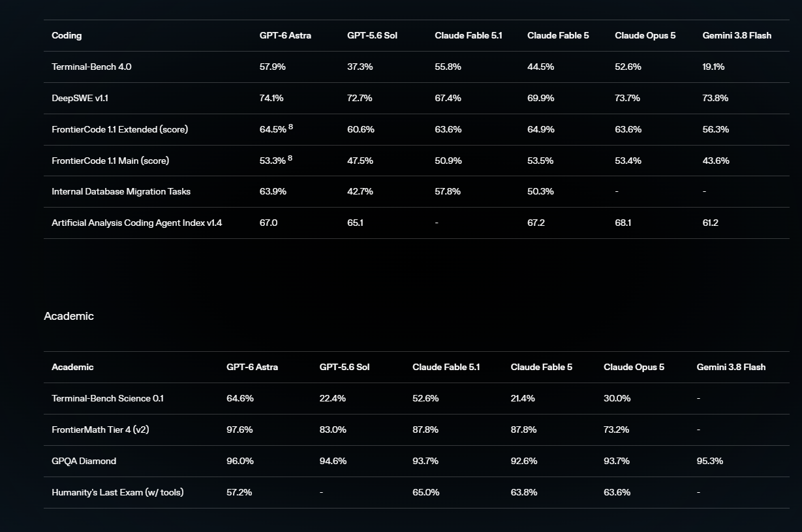Open footnote 8 beside the 64.5% score

(x=290, y=127)
